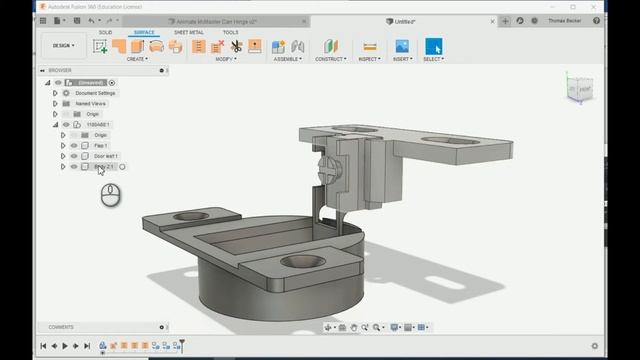Image resolution: width=640 pixels, height=360 pixels.
Task: Collapse the root component tree
Action: (48, 83)
